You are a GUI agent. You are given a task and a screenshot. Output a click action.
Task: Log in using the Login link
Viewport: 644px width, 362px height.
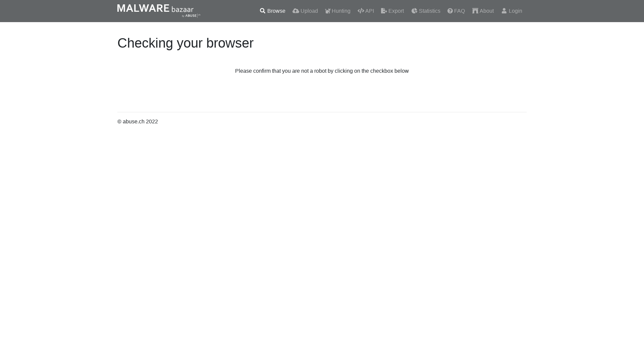515,11
